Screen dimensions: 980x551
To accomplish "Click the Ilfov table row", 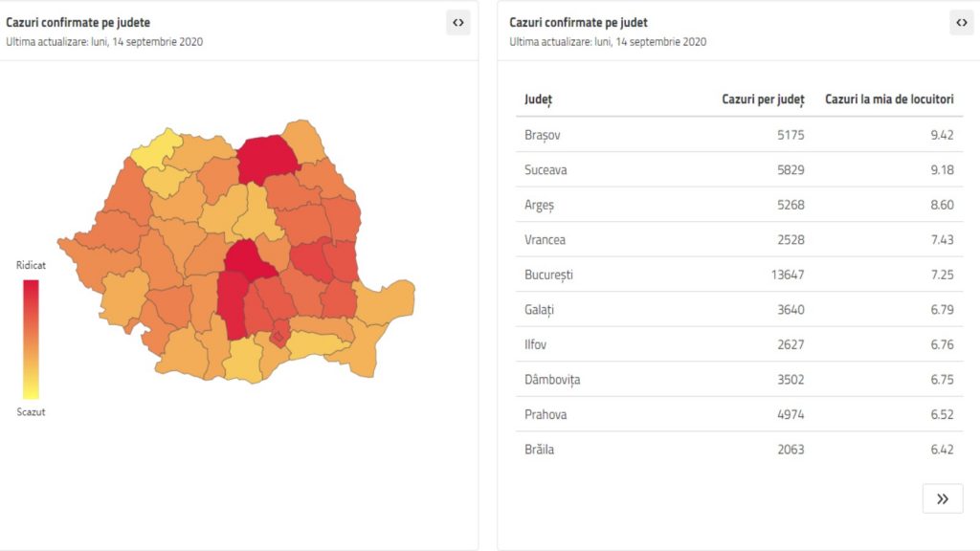I will pos(739,344).
